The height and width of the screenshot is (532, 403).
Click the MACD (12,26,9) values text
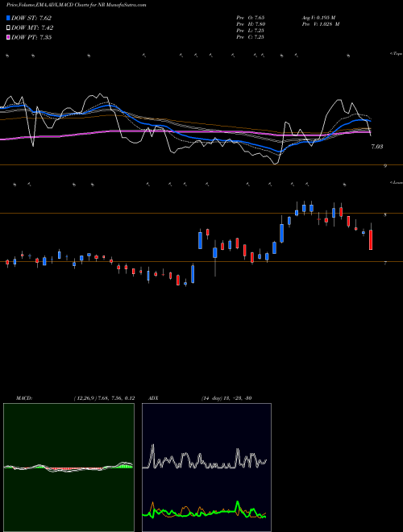pos(104,398)
